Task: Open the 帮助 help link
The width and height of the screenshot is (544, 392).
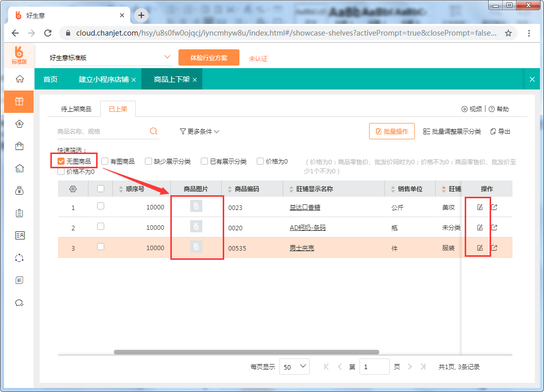Action: pos(499,109)
